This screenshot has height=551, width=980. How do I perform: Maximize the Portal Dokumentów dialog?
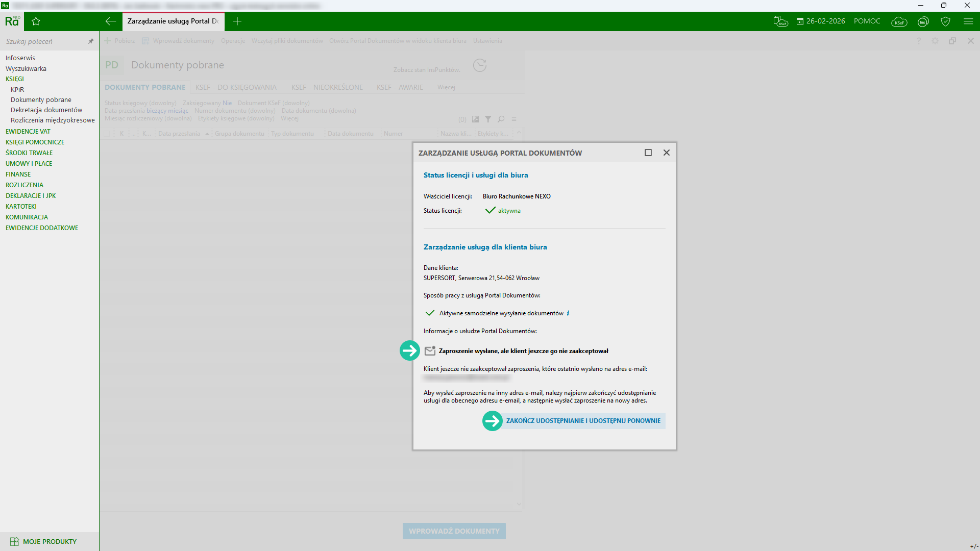648,153
